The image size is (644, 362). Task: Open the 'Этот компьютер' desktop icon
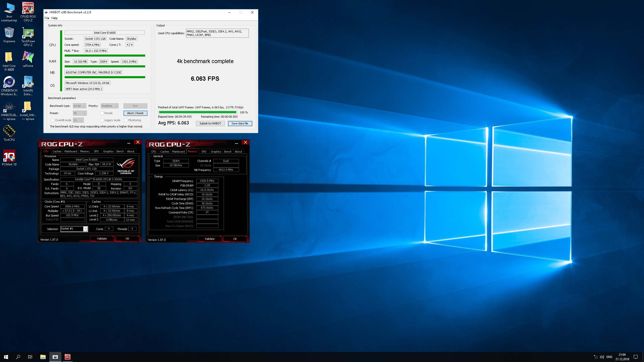coord(9,12)
